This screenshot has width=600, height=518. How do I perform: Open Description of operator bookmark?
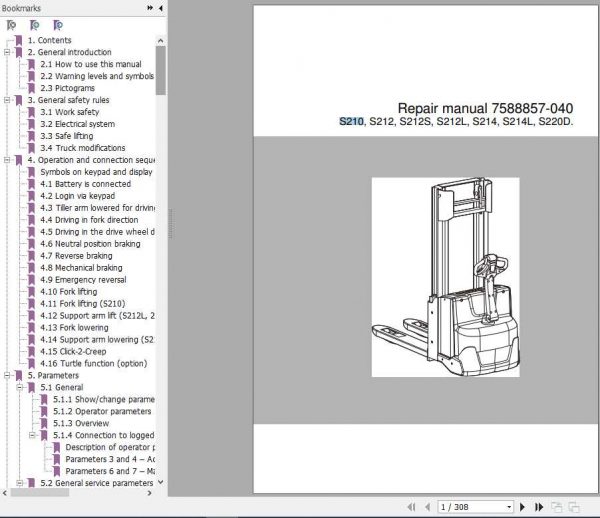tap(110, 447)
